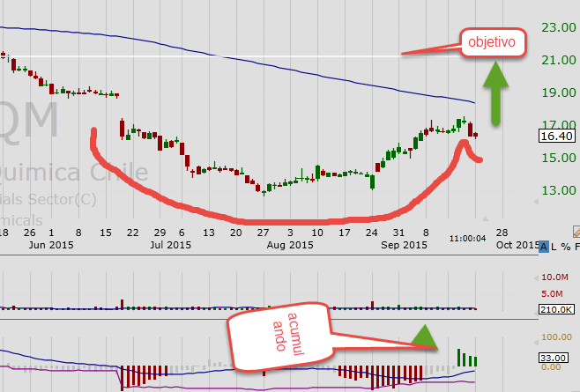
Task: Click the 100.00 indicator axis label
Action: pos(556,337)
